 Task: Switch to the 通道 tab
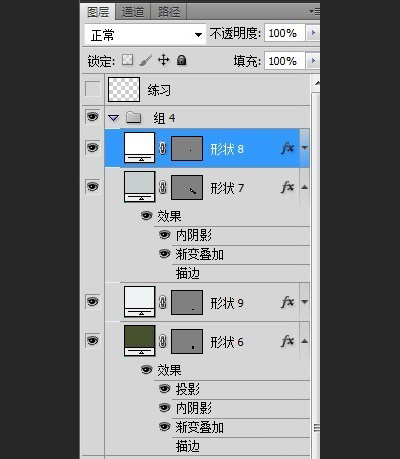[133, 12]
